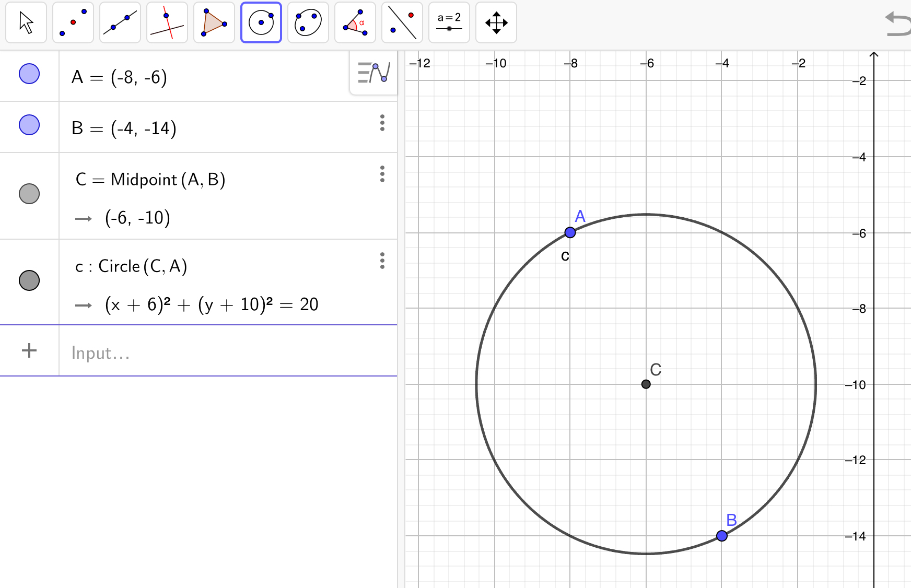Choose the Ellipse conic tool
Image resolution: width=911 pixels, height=588 pixels.
point(308,22)
